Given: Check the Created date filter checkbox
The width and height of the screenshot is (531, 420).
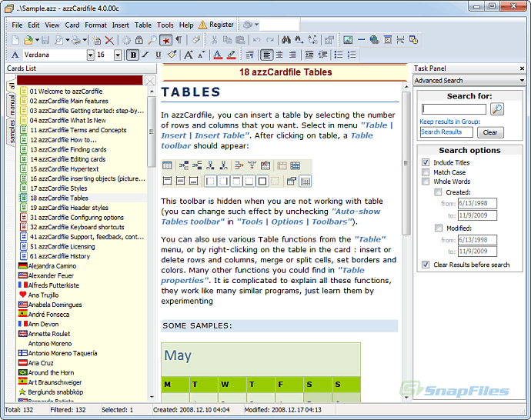Looking at the screenshot, I should (438, 192).
